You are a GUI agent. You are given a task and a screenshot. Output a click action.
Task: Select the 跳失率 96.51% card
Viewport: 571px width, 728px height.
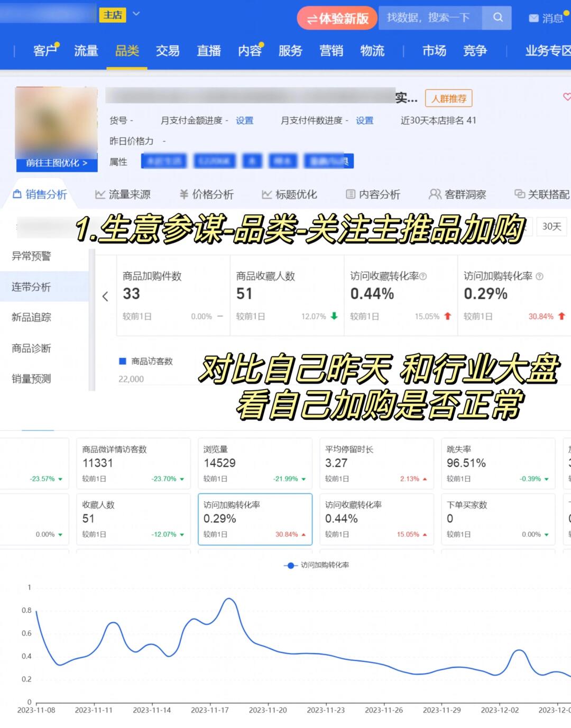click(x=498, y=463)
